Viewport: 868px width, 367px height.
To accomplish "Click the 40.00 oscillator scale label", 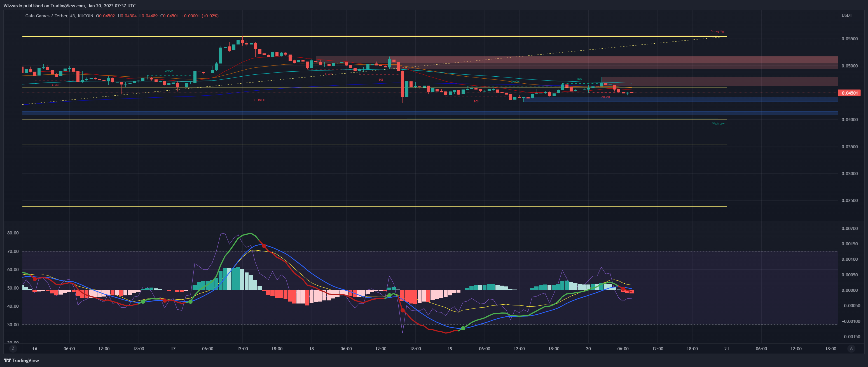I will coord(13,306).
